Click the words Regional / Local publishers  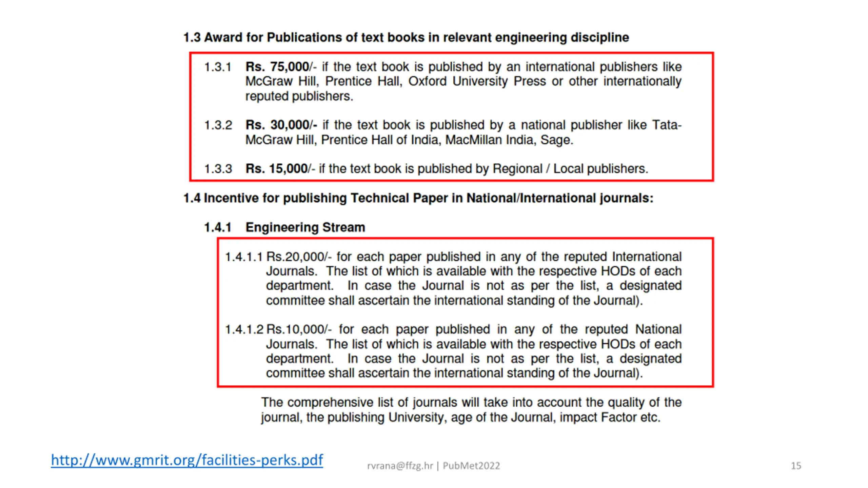[x=570, y=169]
